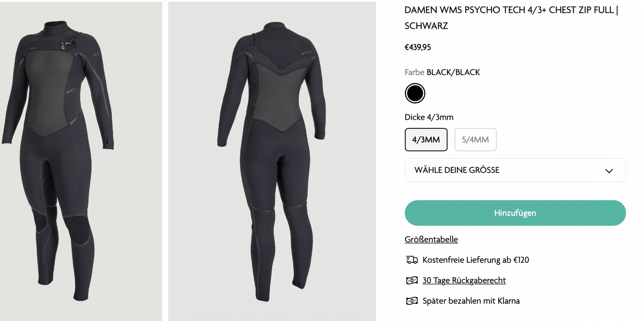Open the WÄHLE DEINE GRÖSSE dropdown
The height and width of the screenshot is (323, 644).
click(515, 170)
